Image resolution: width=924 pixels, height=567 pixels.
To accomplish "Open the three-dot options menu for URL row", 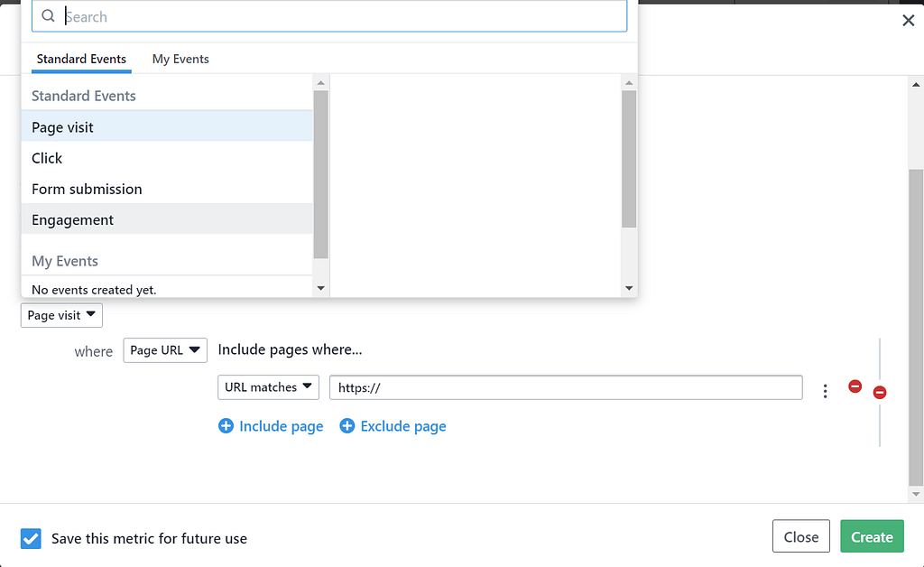I will pyautogui.click(x=825, y=391).
